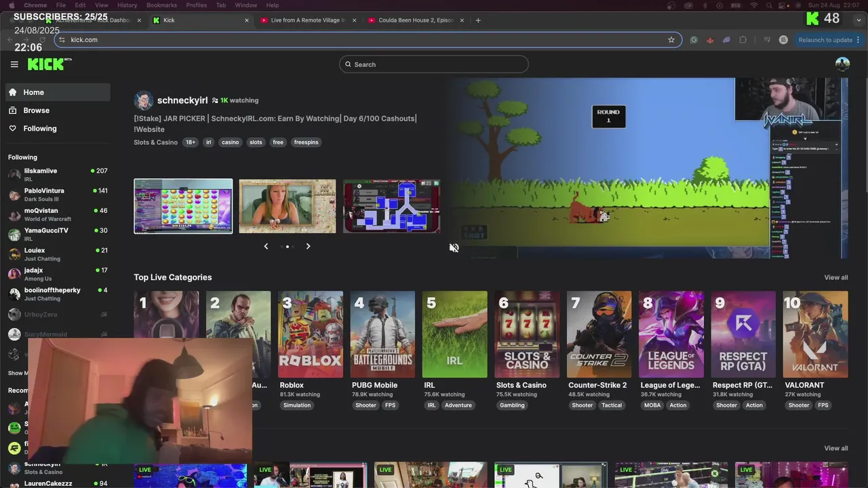The width and height of the screenshot is (868, 488).
Task: Open offline UrboyZero channel
Action: coord(58,314)
